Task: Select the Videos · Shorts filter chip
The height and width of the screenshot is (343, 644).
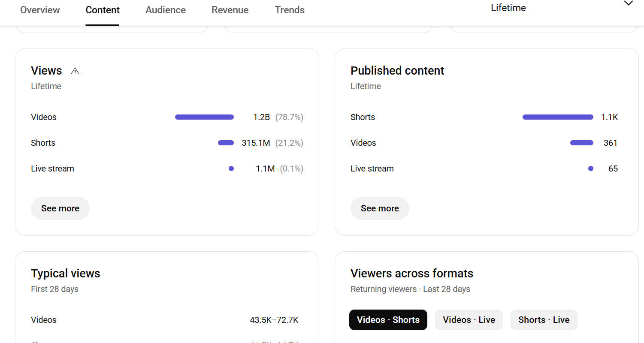Action: (x=388, y=320)
